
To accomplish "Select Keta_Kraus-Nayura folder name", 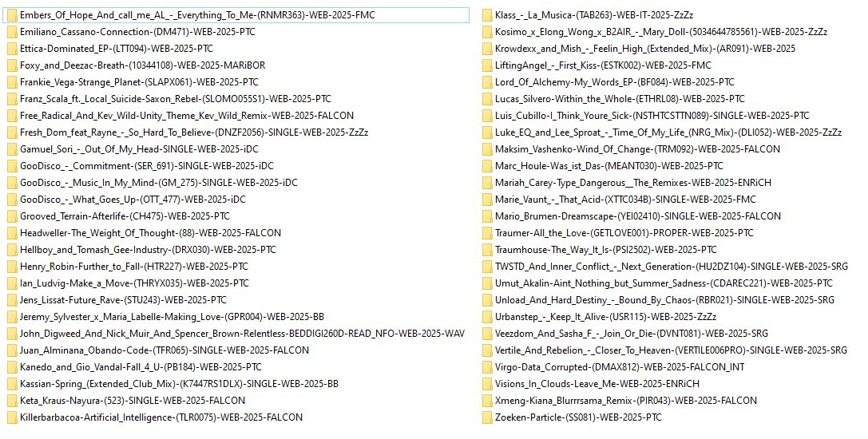I will click(133, 400).
